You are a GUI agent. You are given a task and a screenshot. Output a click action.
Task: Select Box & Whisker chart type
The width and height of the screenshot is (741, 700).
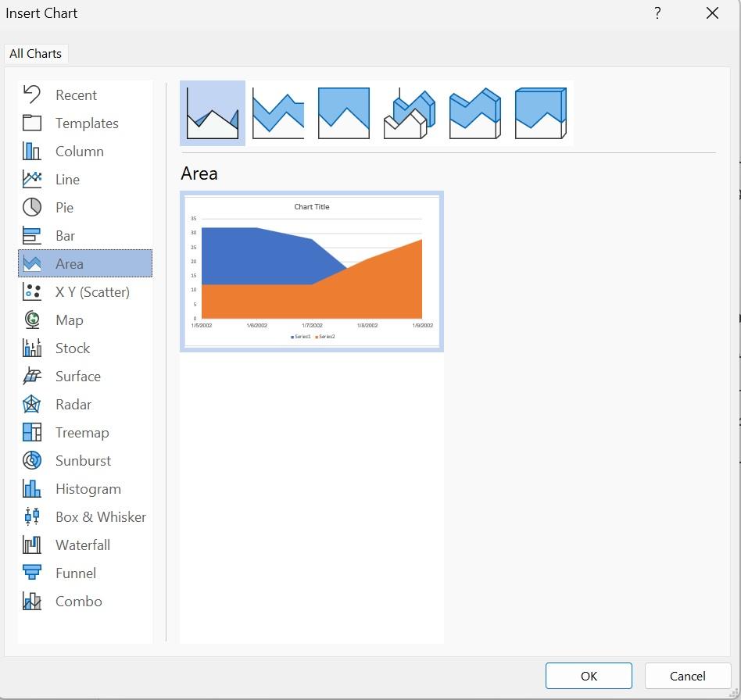(100, 517)
